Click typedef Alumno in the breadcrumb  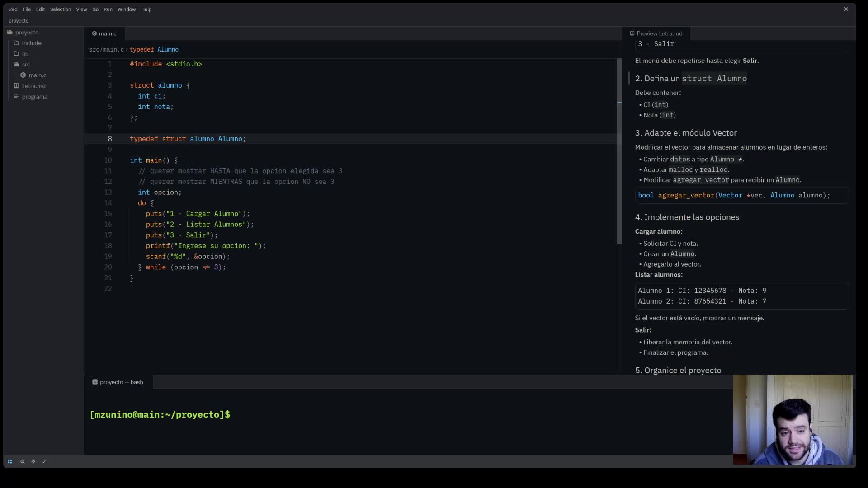click(154, 49)
